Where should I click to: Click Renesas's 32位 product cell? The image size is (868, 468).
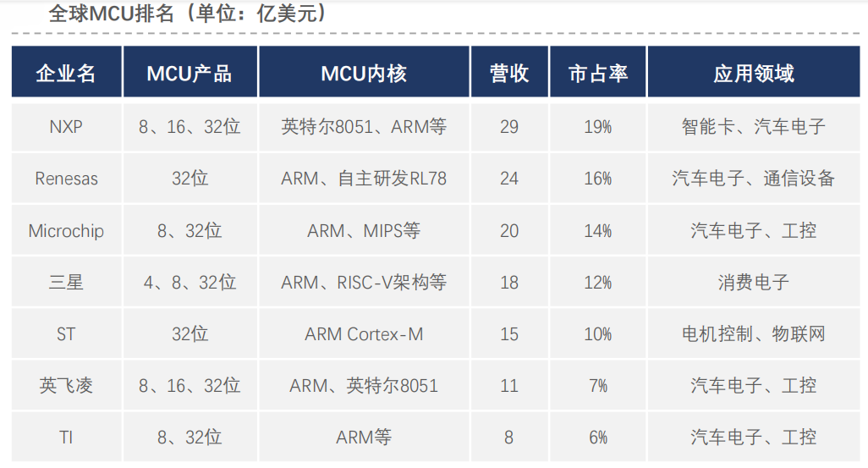click(x=190, y=179)
